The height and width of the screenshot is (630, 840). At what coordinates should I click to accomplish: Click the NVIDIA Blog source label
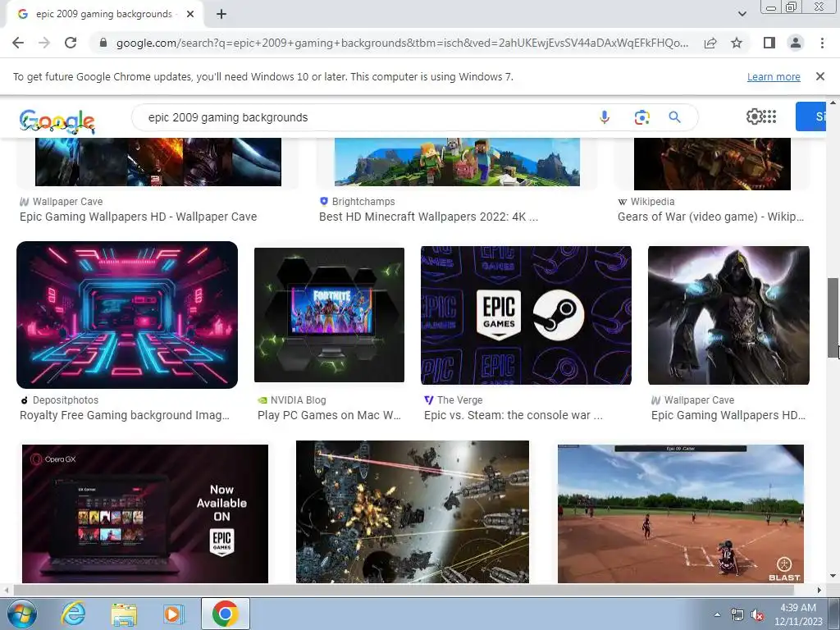(x=298, y=400)
